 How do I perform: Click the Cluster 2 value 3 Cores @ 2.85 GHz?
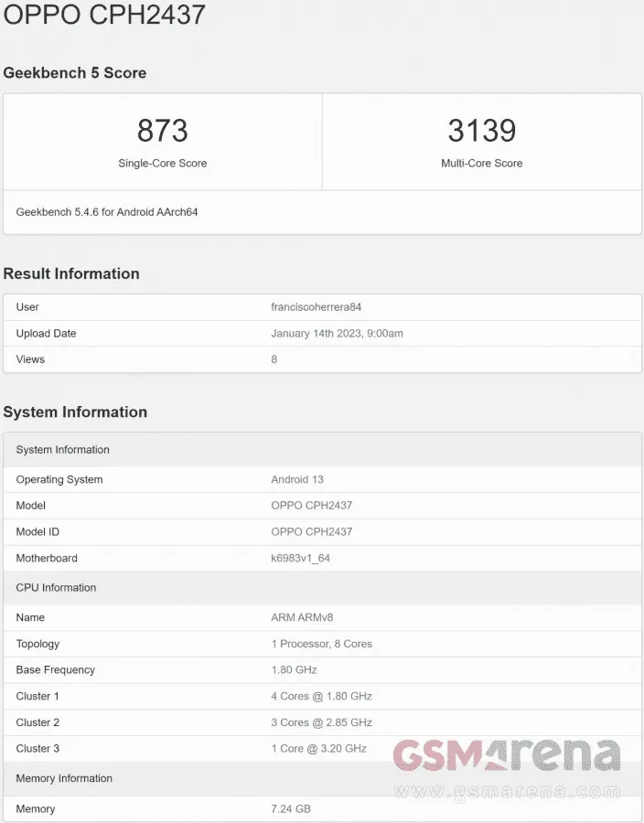(321, 722)
